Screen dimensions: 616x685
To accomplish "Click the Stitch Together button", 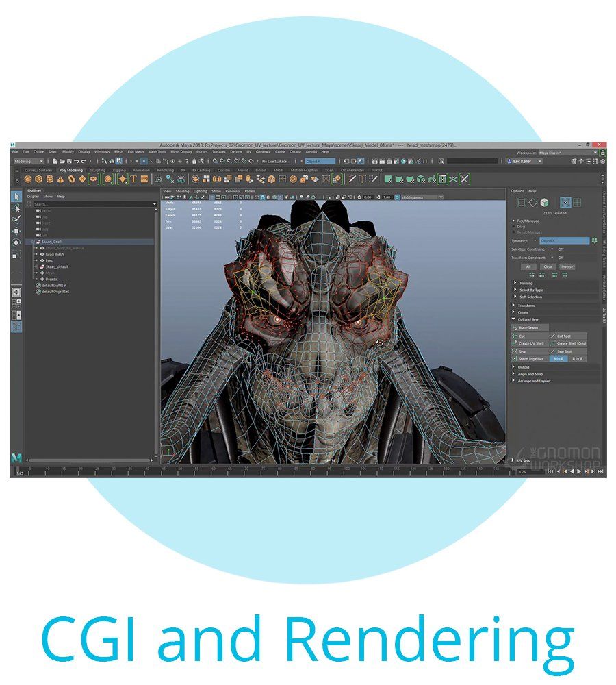I will point(530,359).
